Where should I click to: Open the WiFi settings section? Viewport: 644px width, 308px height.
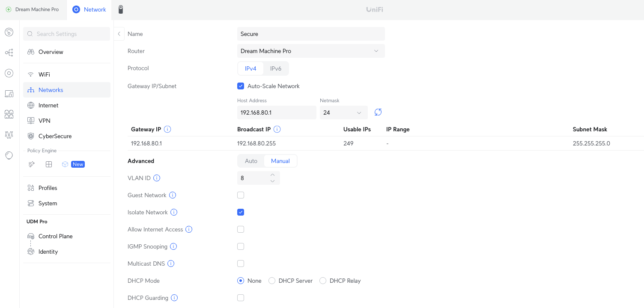[67, 74]
